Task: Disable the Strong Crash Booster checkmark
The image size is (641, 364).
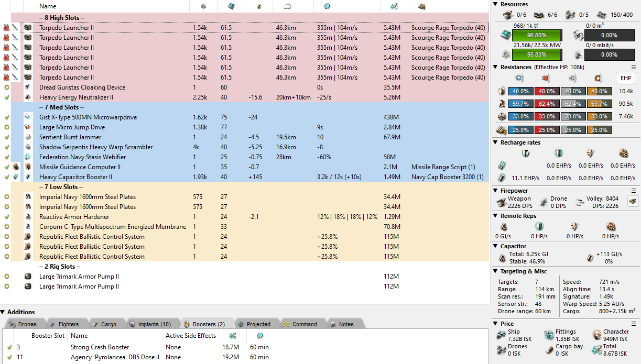Action: (x=9, y=347)
